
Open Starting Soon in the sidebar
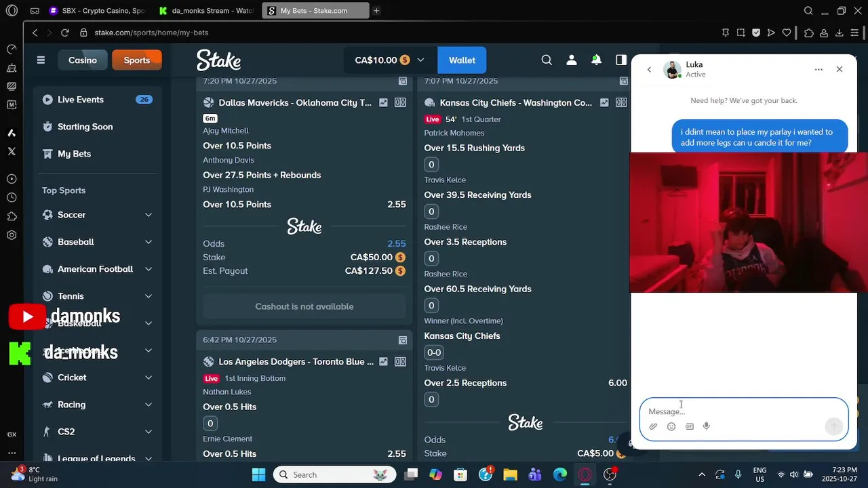(97, 127)
